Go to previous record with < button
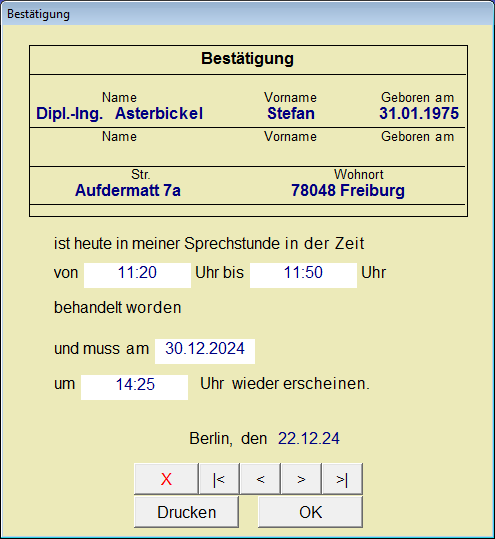 coord(260,478)
